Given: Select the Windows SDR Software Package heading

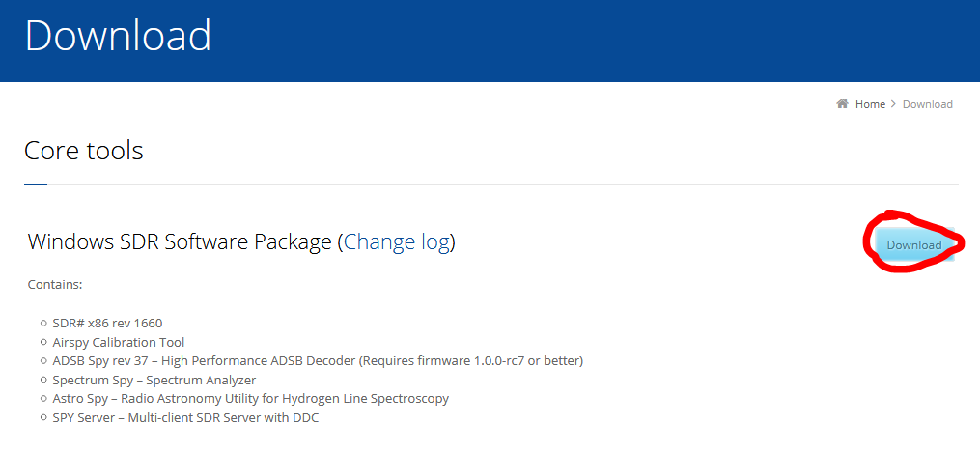Looking at the screenshot, I should [179, 241].
